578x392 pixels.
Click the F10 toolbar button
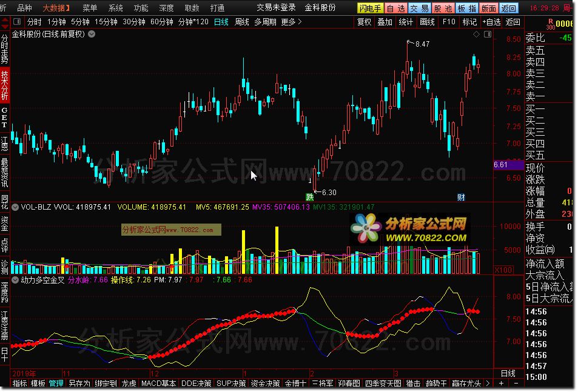(449, 22)
